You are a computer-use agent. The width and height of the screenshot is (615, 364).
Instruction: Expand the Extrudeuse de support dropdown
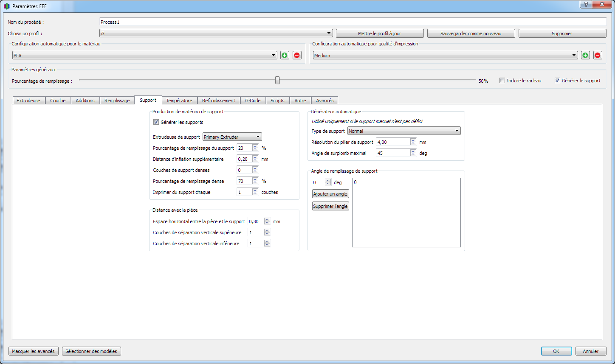point(232,137)
